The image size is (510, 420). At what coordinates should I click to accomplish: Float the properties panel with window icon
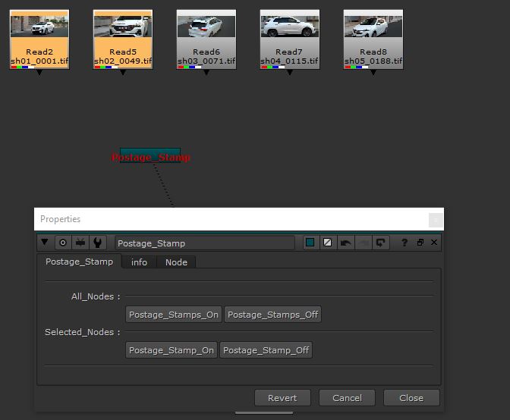[x=420, y=243]
